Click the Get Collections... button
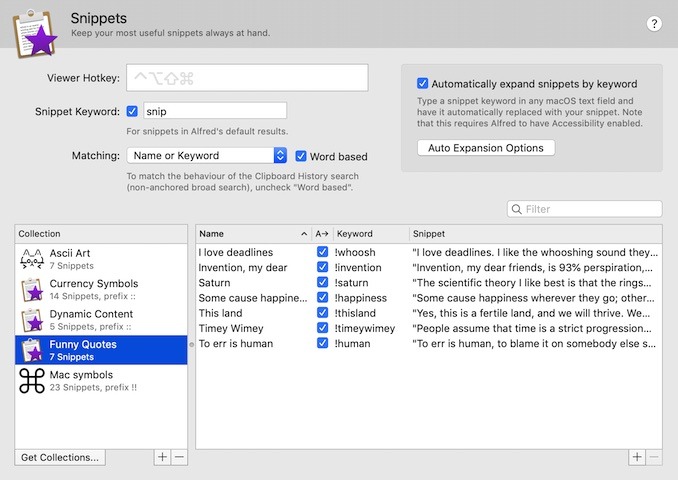678x480 pixels. click(60, 457)
